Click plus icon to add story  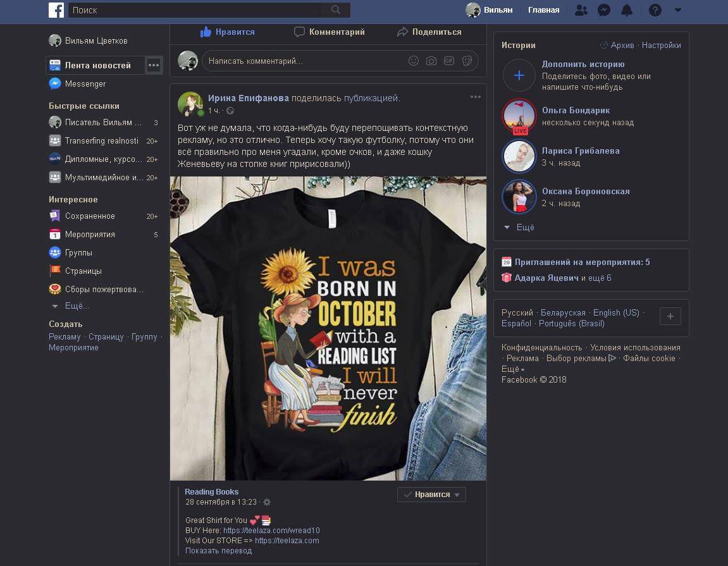click(x=519, y=75)
